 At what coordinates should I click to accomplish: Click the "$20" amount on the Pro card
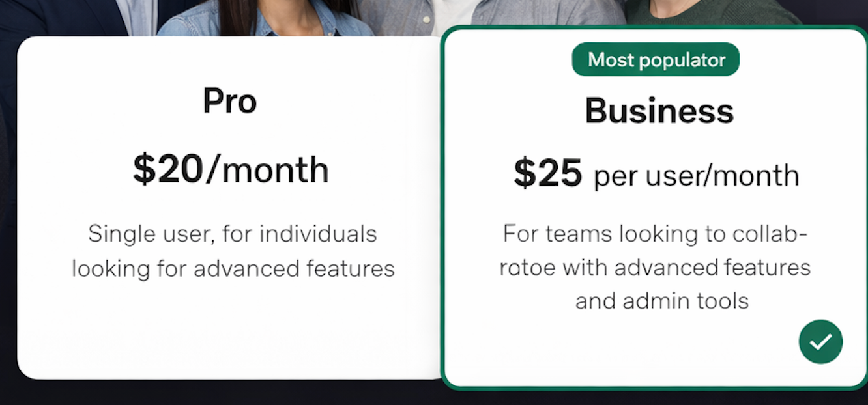[168, 169]
